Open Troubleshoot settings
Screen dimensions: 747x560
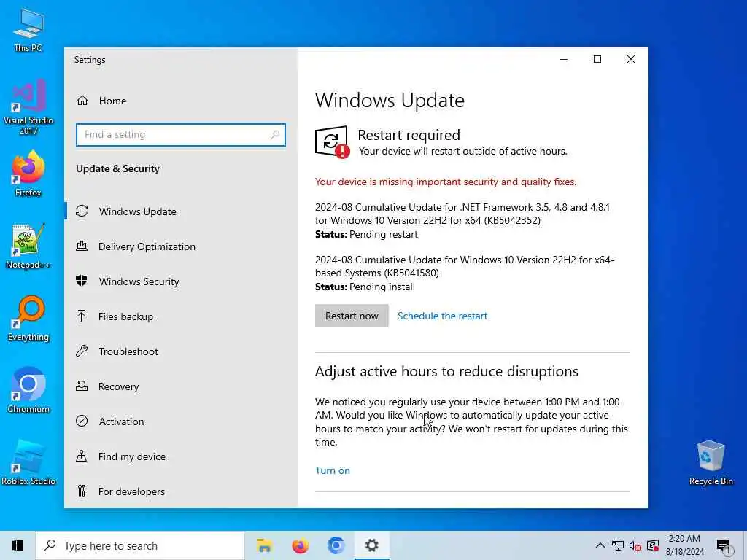coord(181,351)
